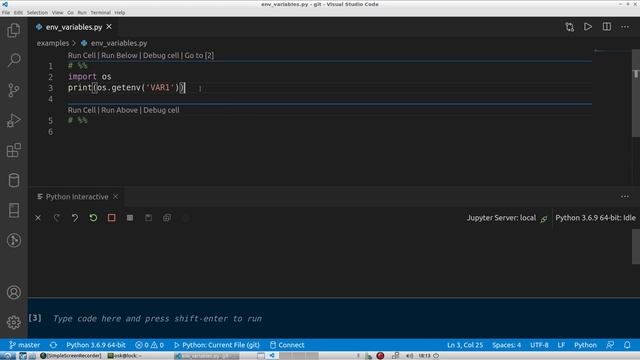Click the Run Above code lens
Viewport: 640px width, 360px height.
[119, 110]
